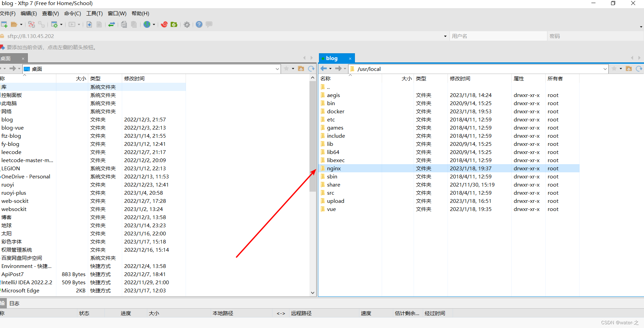Click the sftp://8.130.45.202 address field

coord(224,36)
